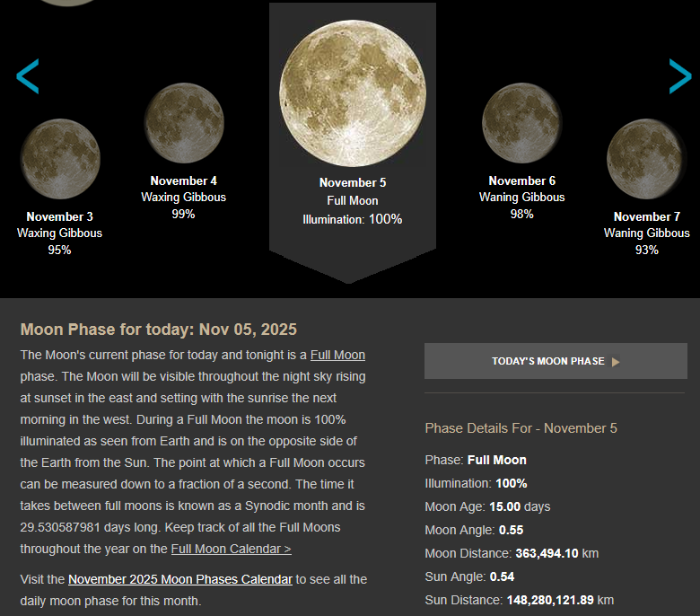Click the November 3 date label

pos(59,216)
